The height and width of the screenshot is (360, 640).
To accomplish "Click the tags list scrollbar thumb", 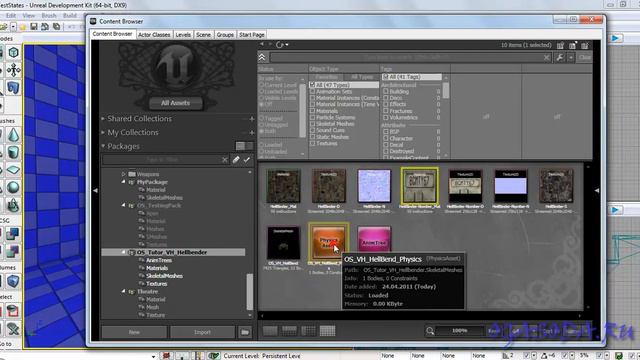I will click(x=446, y=91).
